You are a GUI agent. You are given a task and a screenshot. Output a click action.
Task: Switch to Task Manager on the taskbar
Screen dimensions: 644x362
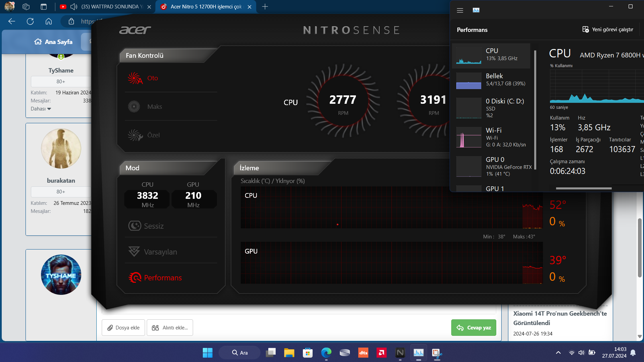(419, 353)
